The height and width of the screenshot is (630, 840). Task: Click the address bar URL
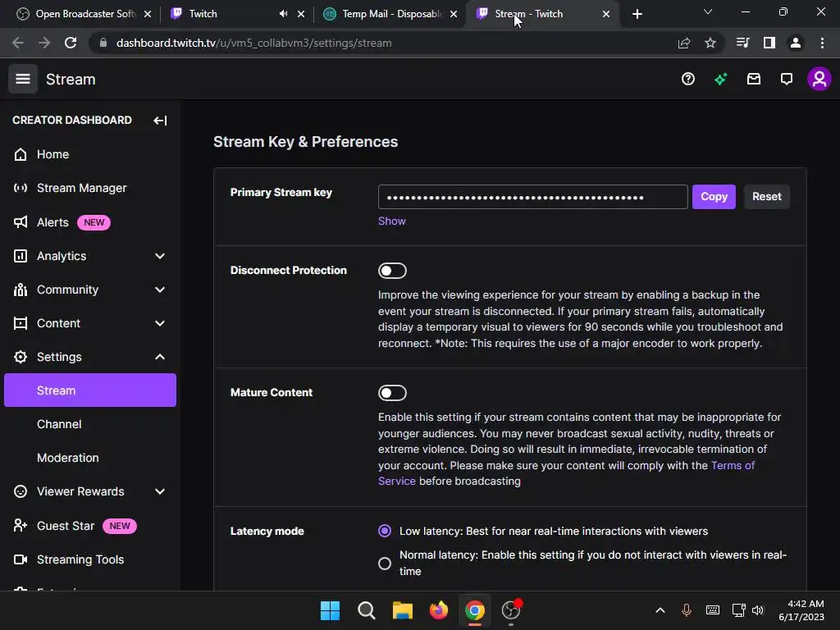(x=254, y=43)
